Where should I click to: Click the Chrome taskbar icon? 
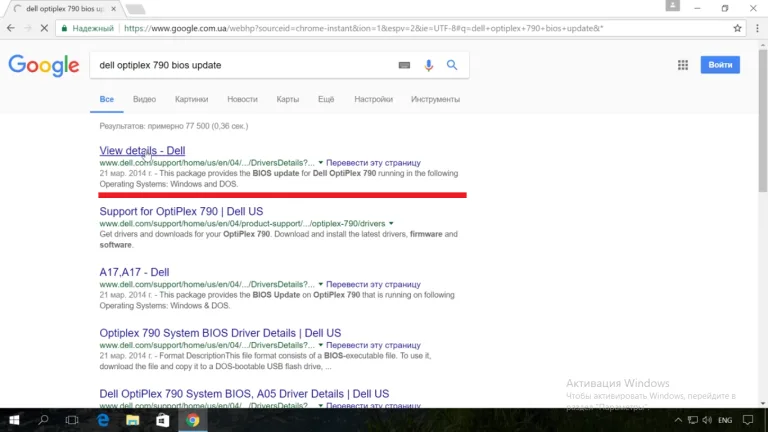tap(193, 420)
